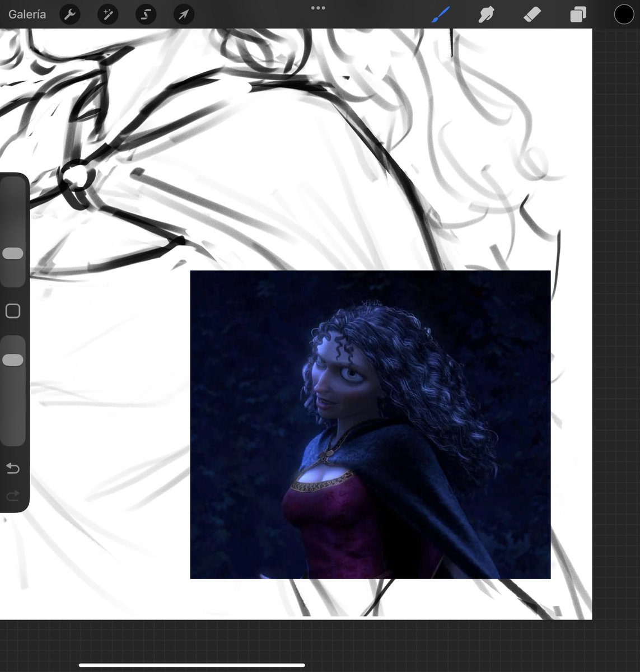The image size is (640, 672).
Task: Tap the iOS home indicator bar
Action: click(192, 665)
